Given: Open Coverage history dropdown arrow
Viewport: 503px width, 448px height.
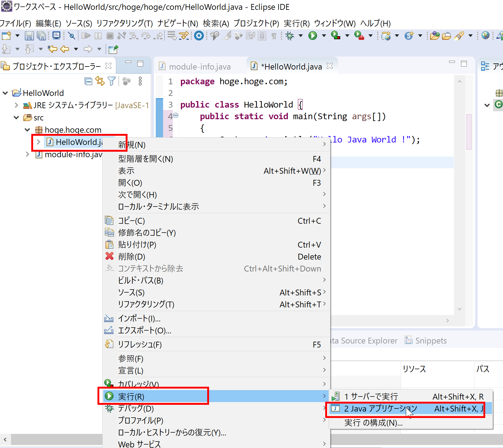Looking at the screenshot, I should (347, 36).
